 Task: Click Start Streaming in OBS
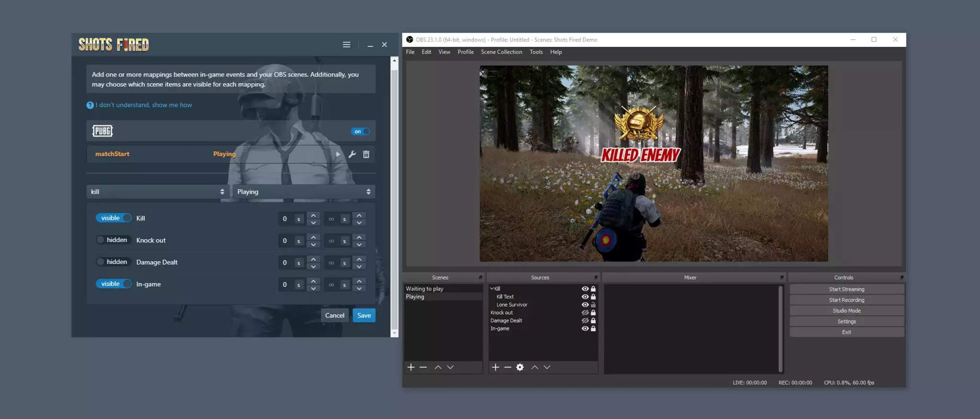pyautogui.click(x=846, y=289)
